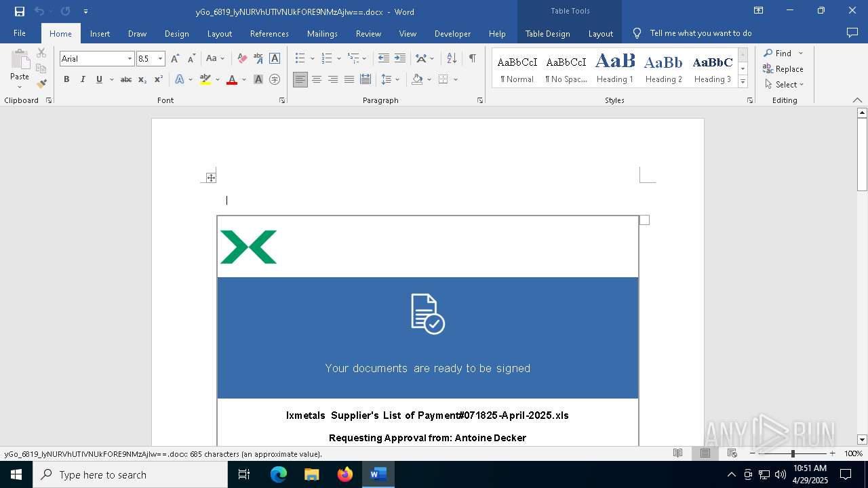Toggle Show/Hide paragraph marks

pyautogui.click(x=472, y=58)
